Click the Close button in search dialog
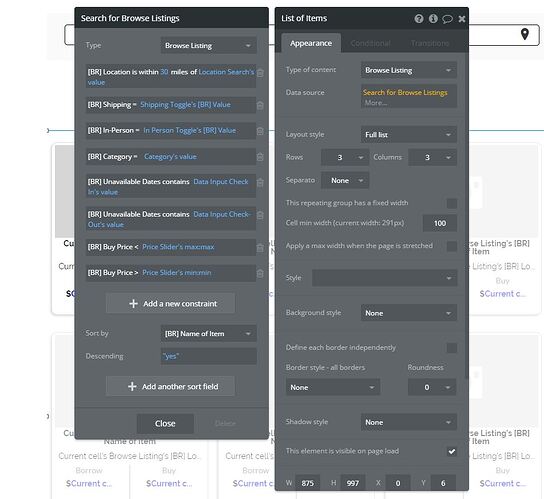The image size is (544, 499). click(165, 424)
